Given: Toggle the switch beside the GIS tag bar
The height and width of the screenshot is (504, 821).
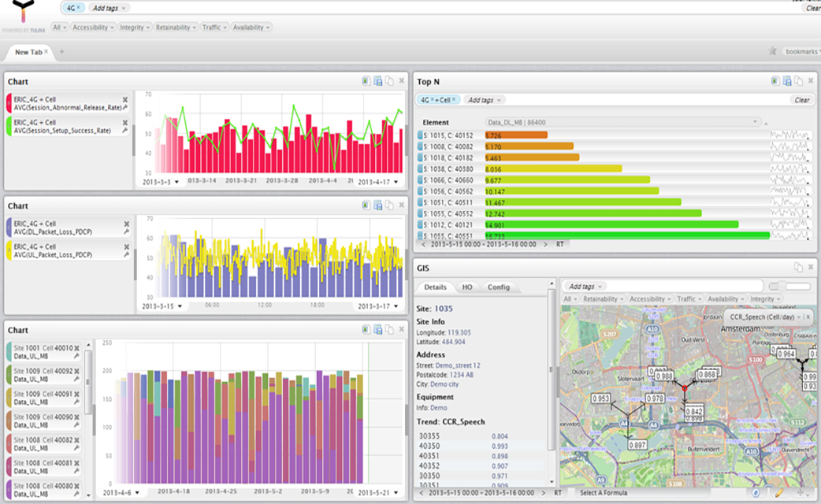Looking at the screenshot, I should (x=789, y=287).
